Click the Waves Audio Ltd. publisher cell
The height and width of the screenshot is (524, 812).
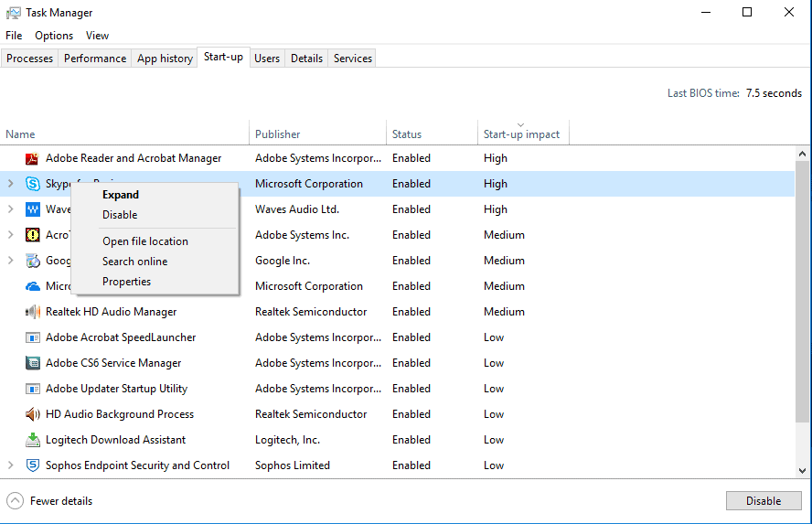[x=297, y=209]
